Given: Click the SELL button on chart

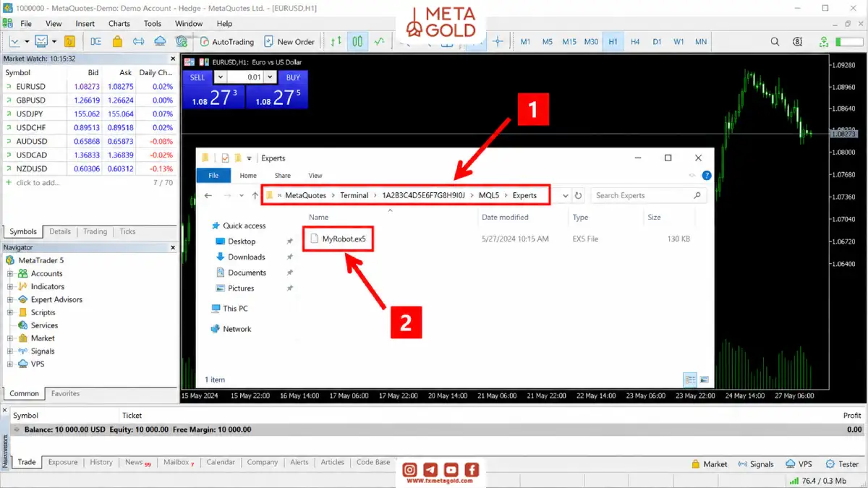Looking at the screenshot, I should point(197,77).
